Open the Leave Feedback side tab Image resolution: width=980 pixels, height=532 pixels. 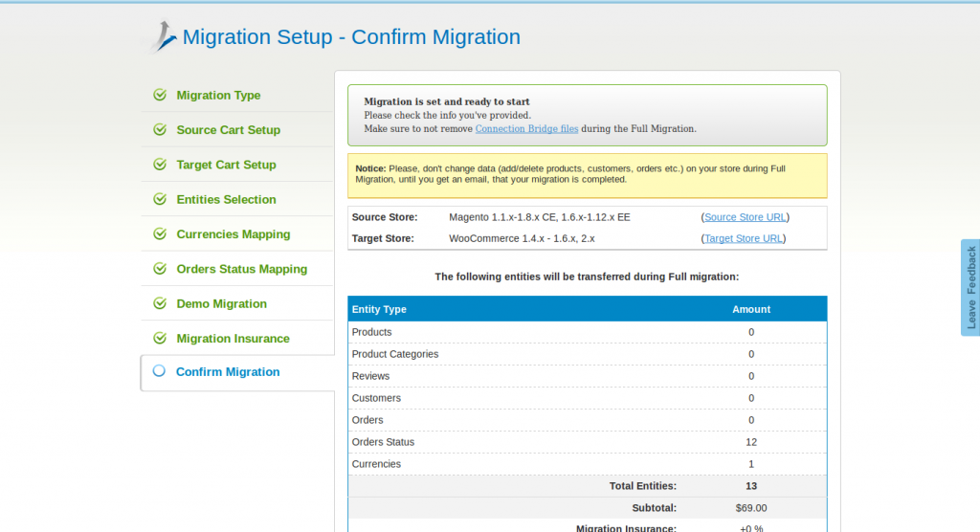pos(970,287)
